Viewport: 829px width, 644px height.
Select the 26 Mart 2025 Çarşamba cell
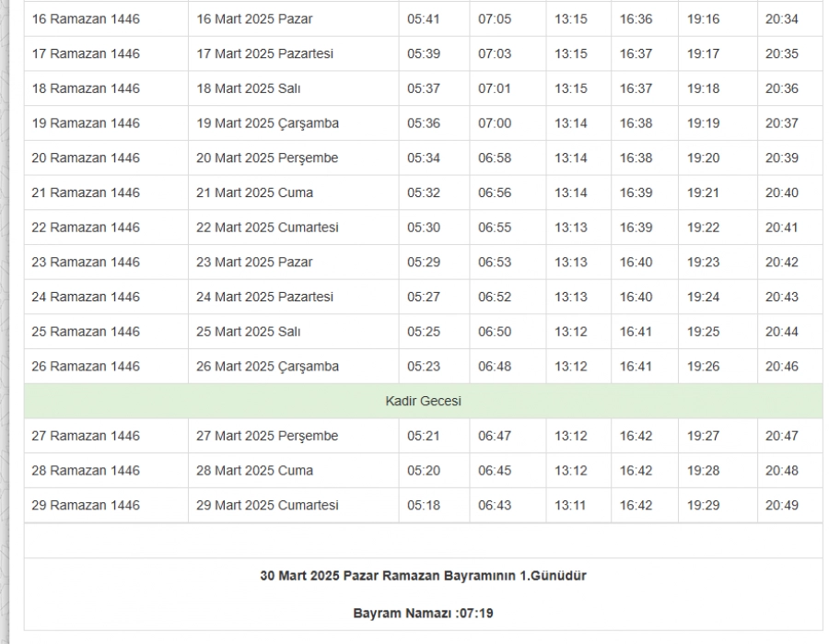tap(267, 367)
